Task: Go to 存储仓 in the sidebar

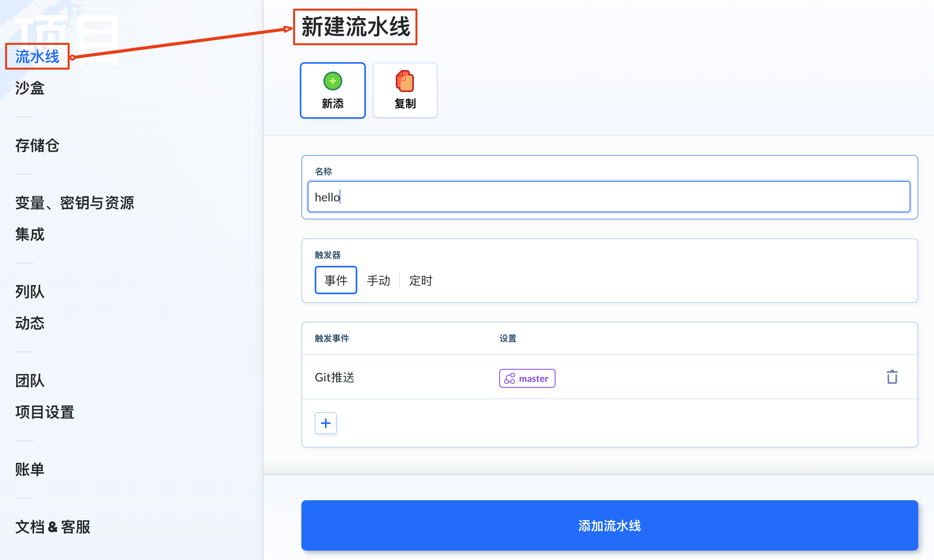Action: (x=37, y=146)
